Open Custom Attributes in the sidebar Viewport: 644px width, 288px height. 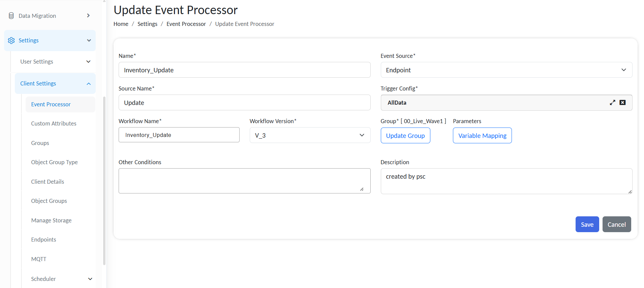pyautogui.click(x=54, y=123)
